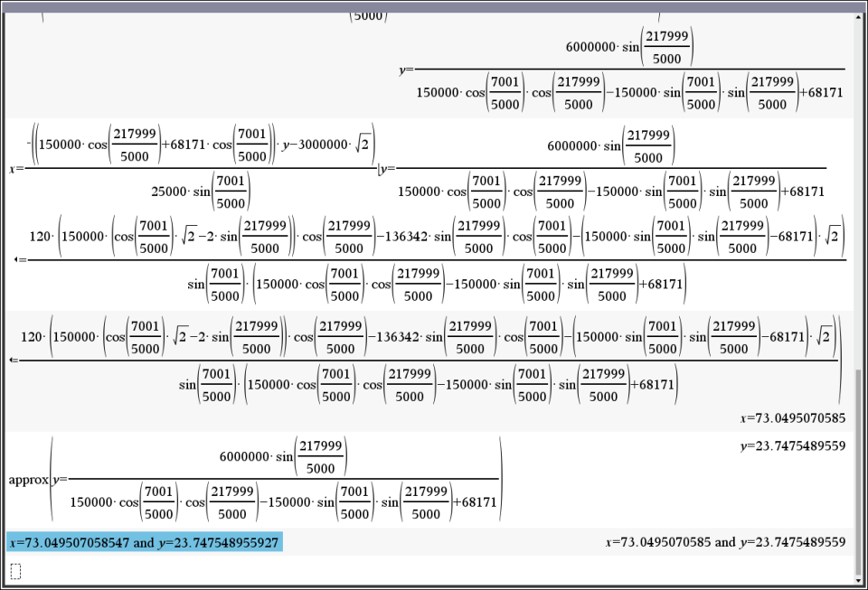Screen dimensions: 868x590
Task: Click the standalone y=23.7475489559 result
Action: (x=793, y=445)
